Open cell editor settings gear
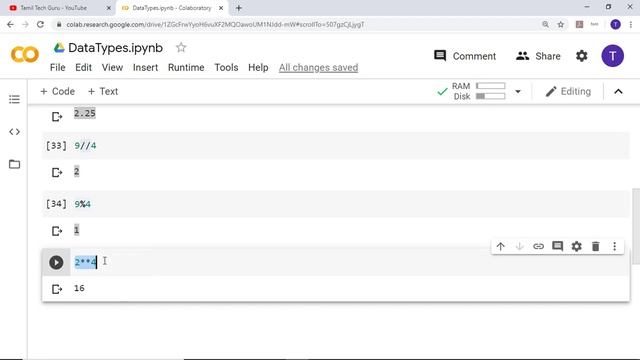Image resolution: width=640 pixels, height=360 pixels. [576, 246]
